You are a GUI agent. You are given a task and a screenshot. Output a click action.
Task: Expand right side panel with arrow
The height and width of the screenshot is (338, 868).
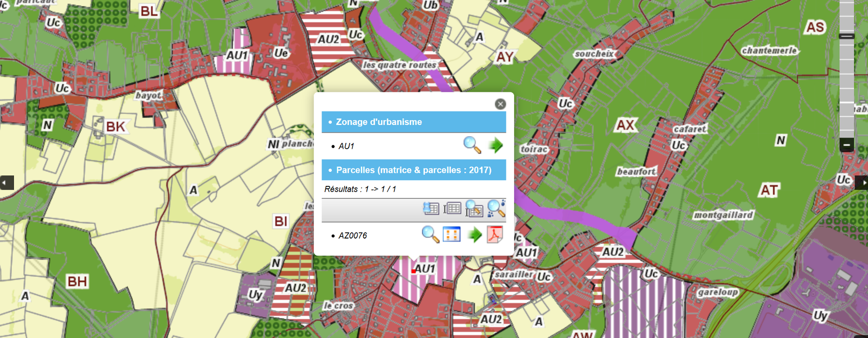(862, 183)
